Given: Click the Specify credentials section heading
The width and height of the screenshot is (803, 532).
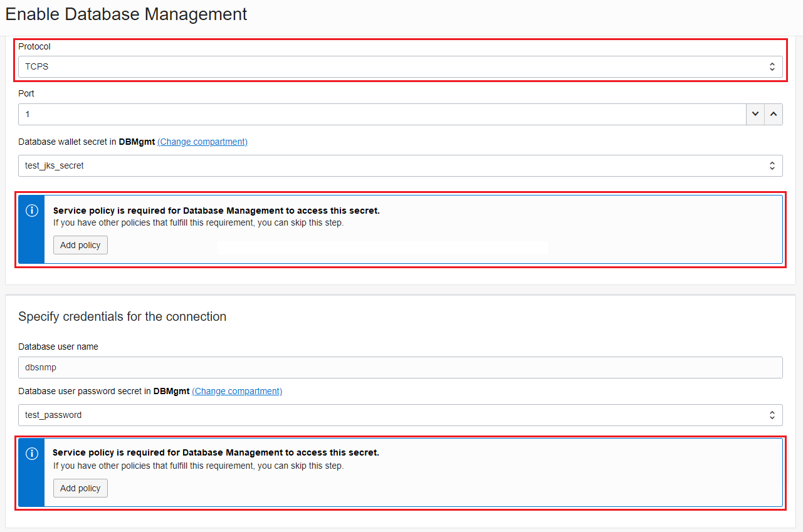Looking at the screenshot, I should tap(122, 316).
